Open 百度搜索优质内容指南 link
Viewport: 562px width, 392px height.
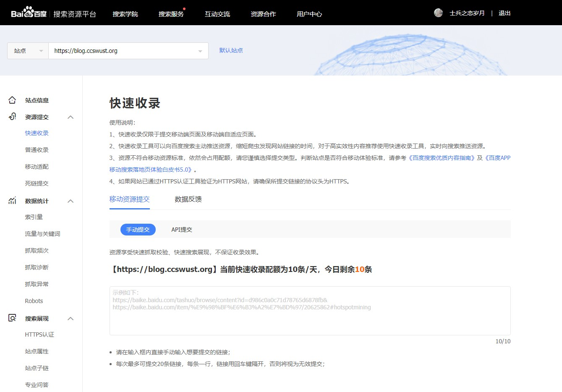442,158
